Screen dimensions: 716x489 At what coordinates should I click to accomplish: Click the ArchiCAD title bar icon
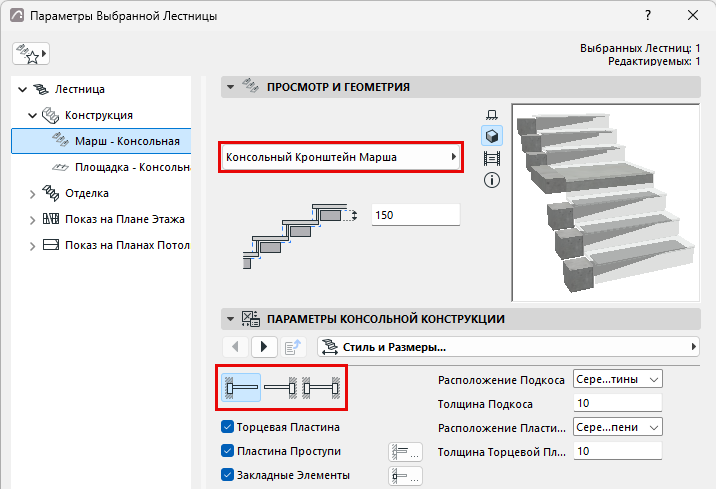[17, 15]
